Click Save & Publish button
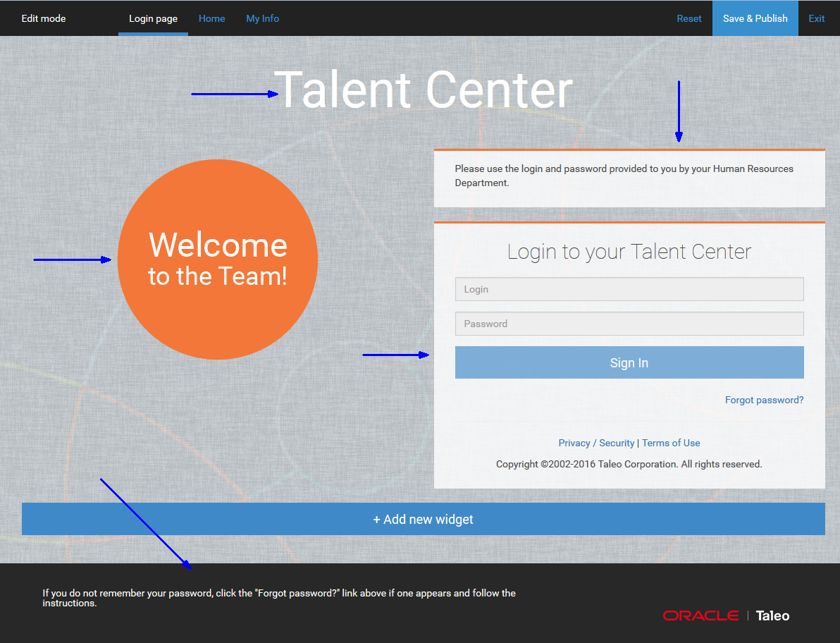The width and height of the screenshot is (840, 643). [755, 19]
